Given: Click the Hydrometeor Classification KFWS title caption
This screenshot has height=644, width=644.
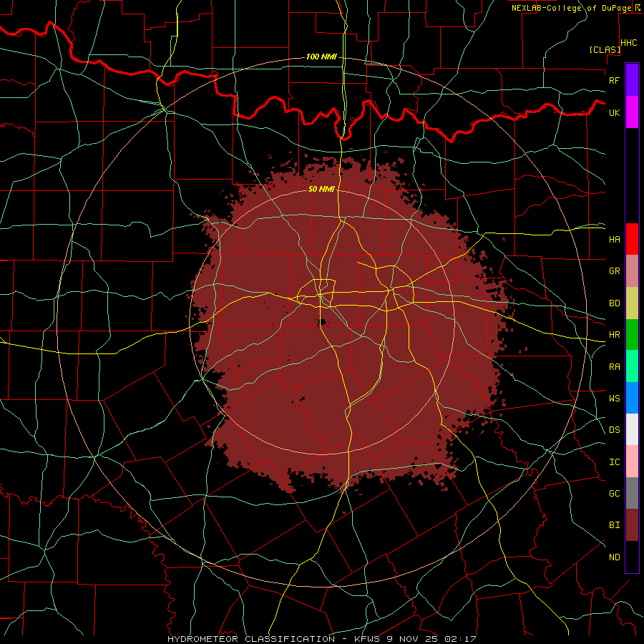Looking at the screenshot, I should [x=321, y=639].
